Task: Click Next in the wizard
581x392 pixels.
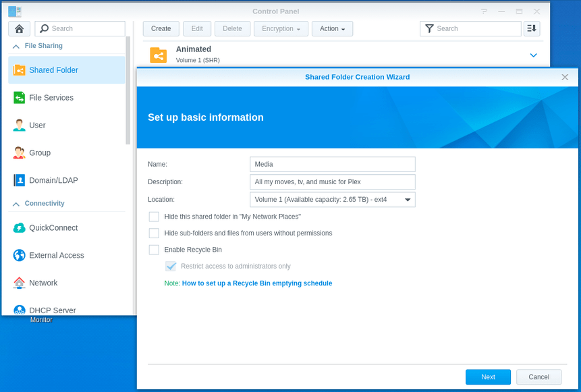Action: (488, 376)
